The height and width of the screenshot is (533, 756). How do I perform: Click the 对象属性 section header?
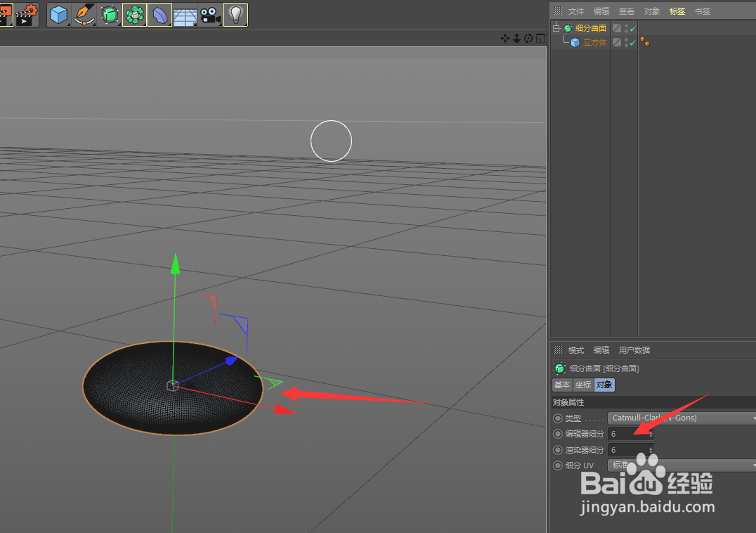[x=654, y=402]
